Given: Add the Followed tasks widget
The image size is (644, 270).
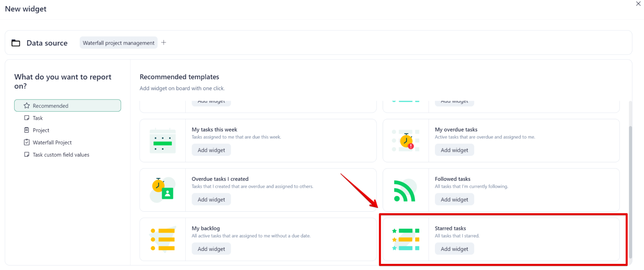Looking at the screenshot, I should pos(454,199).
